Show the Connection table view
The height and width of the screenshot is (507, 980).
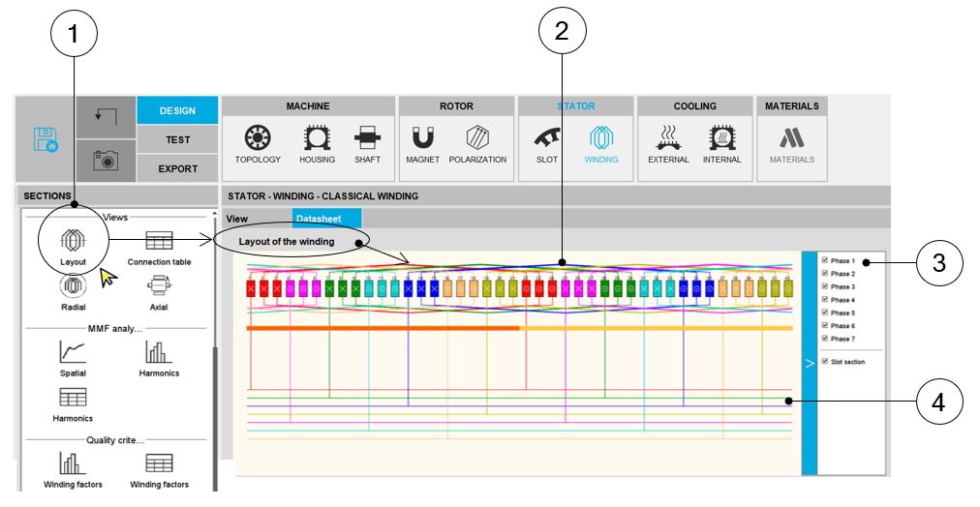159,247
